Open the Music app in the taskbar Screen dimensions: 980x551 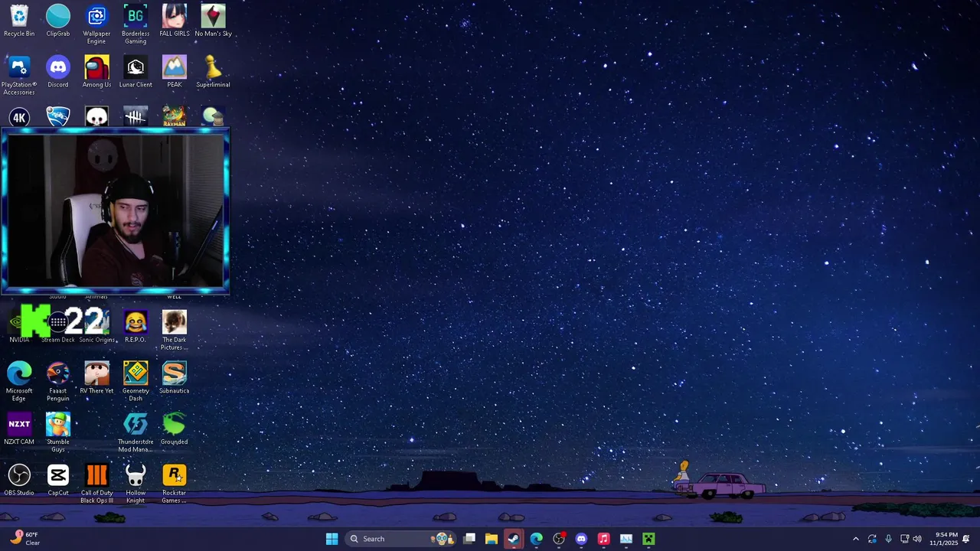tap(603, 539)
